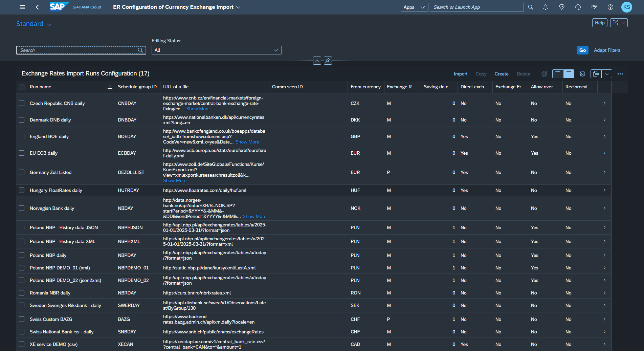644x351 pixels.
Task: Click the question mark help icon in header
Action: click(610, 7)
